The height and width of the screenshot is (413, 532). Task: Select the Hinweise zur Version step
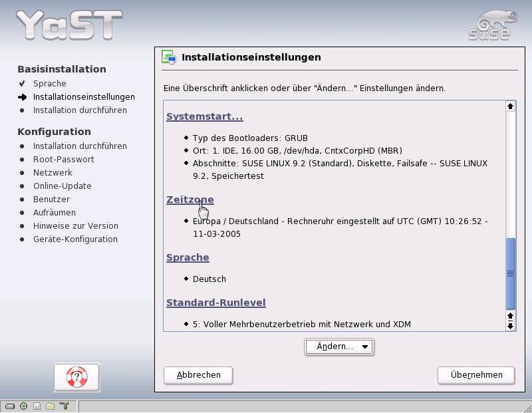(x=76, y=225)
